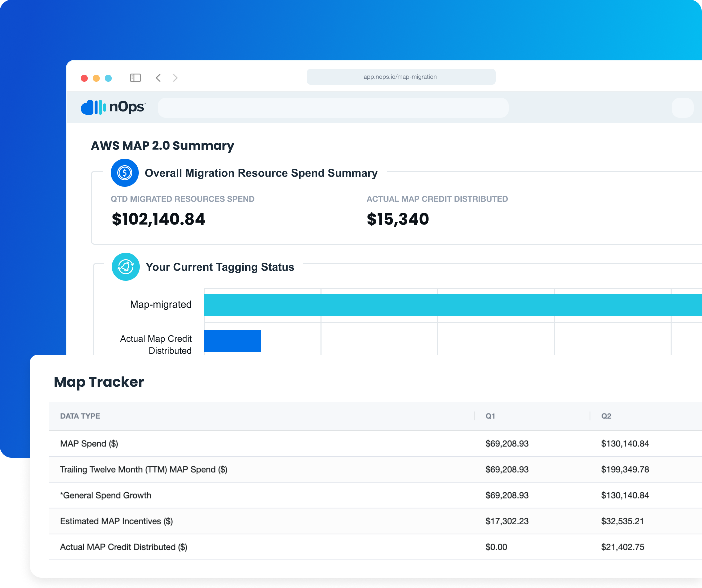This screenshot has height=588, width=702.
Task: Click Actual MAP Credit Q1 value $0.00
Action: (x=496, y=547)
